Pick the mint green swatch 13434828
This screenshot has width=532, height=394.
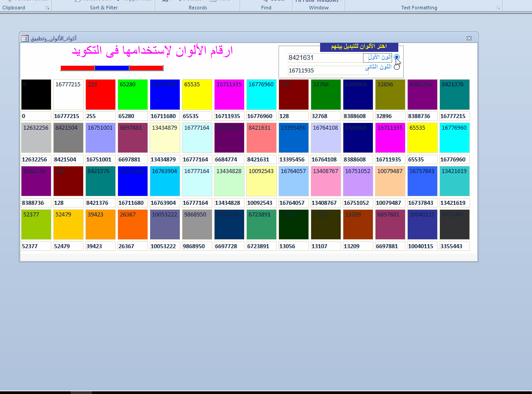pos(229,181)
